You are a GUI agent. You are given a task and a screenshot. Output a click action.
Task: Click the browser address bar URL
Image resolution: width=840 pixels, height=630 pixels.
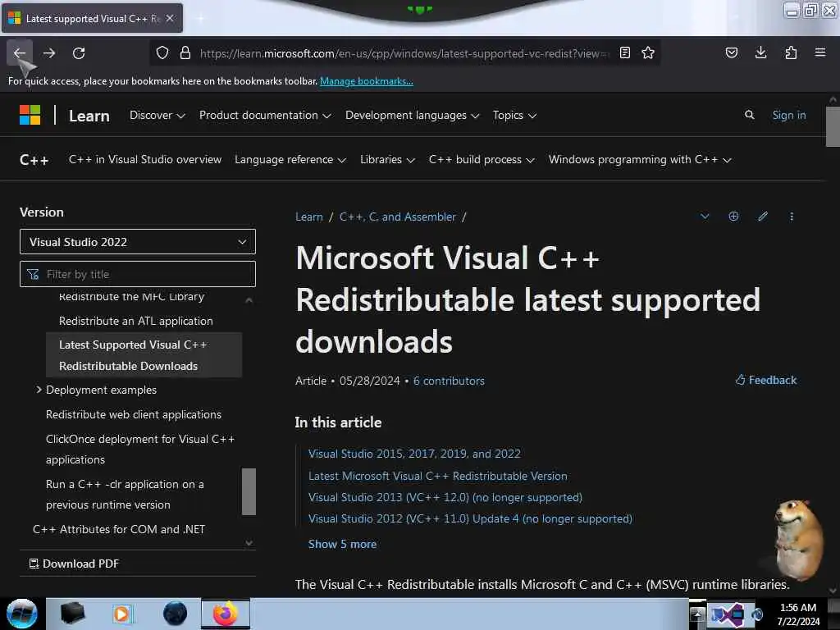pos(404,53)
